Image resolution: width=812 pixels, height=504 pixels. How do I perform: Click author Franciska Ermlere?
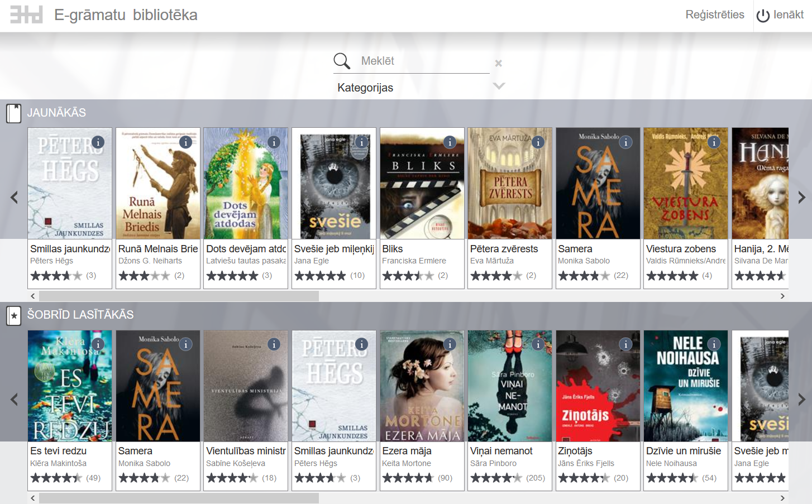[414, 261]
